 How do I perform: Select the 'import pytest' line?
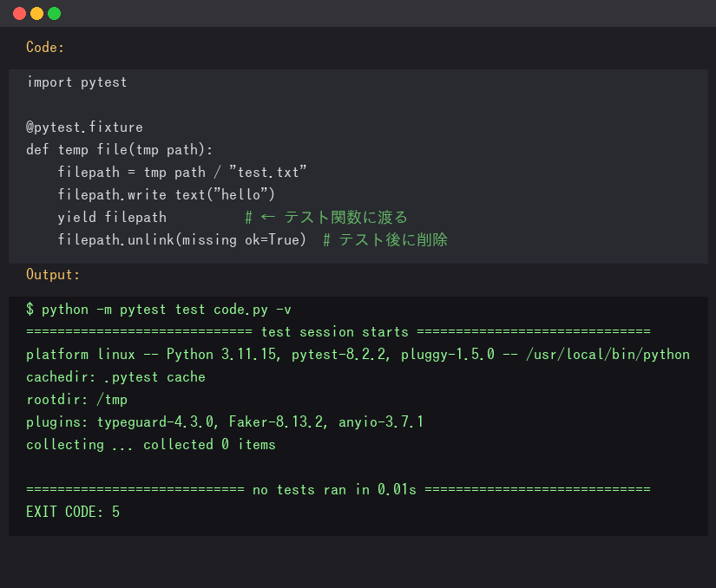[x=76, y=82]
